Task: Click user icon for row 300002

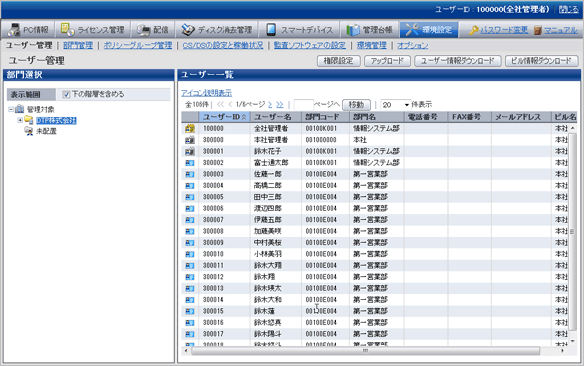Action: pyautogui.click(x=190, y=163)
